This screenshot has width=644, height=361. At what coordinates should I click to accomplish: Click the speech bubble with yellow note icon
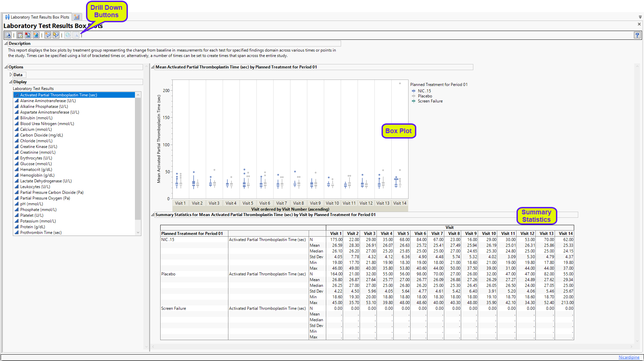(56, 35)
